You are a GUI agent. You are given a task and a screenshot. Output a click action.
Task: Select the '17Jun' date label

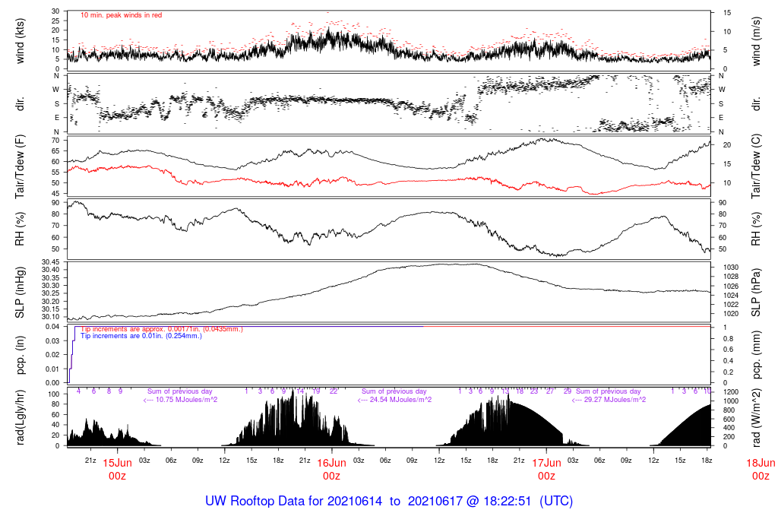coord(546,463)
